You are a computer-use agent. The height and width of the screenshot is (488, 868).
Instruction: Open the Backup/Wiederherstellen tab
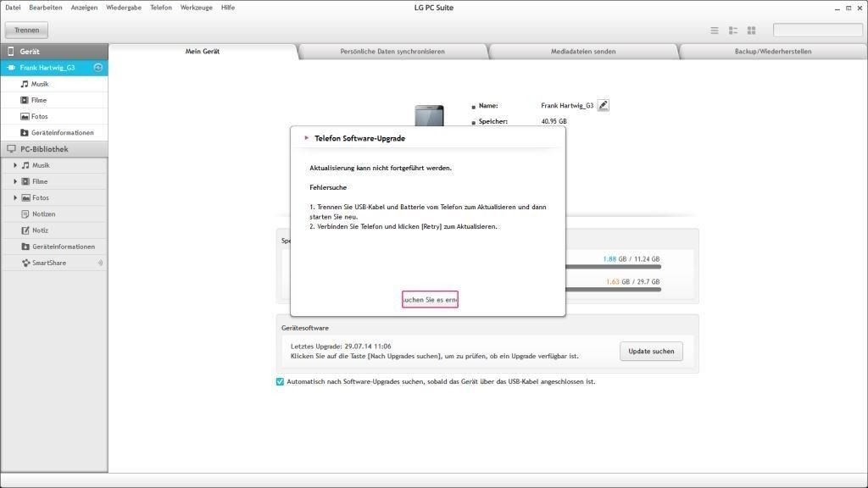(x=773, y=52)
